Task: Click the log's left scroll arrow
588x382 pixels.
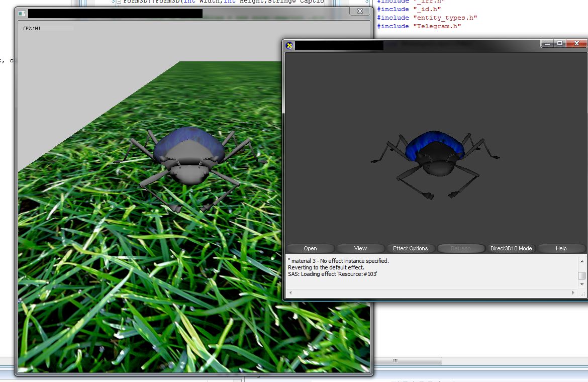Action: click(x=289, y=293)
